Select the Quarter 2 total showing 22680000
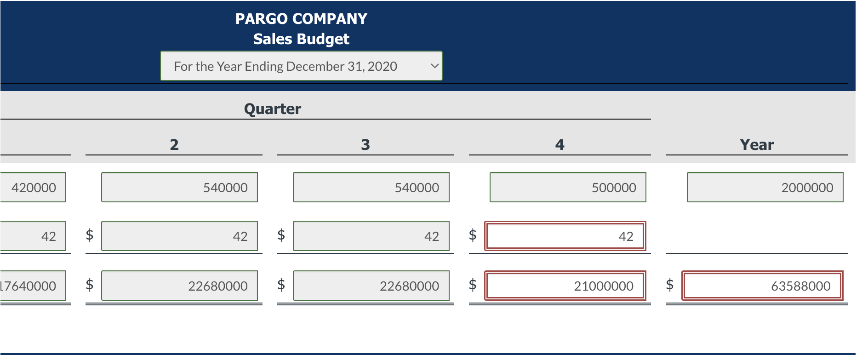The width and height of the screenshot is (868, 355). 179,286
